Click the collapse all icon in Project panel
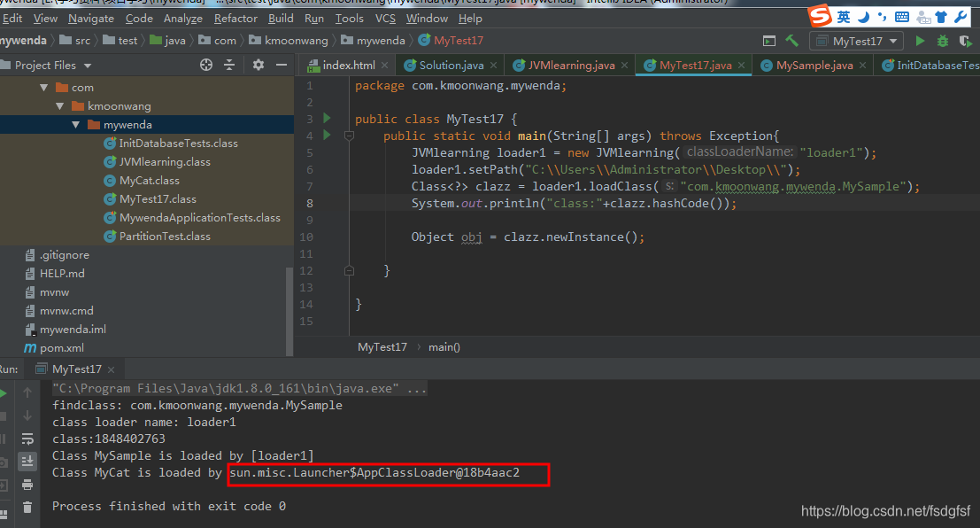 (x=229, y=65)
